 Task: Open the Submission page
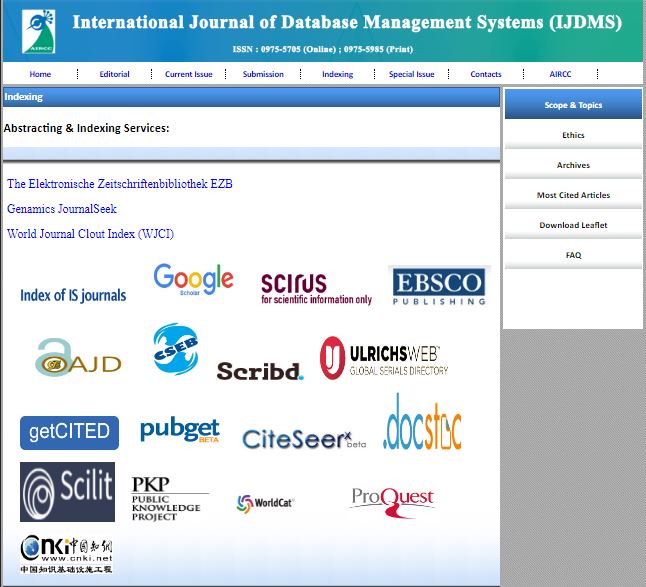tap(263, 74)
